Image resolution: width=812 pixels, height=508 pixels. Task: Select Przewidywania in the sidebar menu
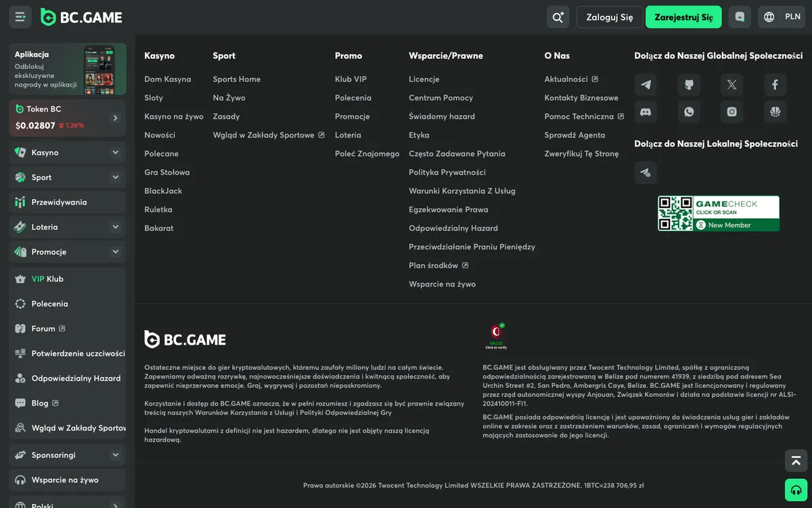click(68, 202)
